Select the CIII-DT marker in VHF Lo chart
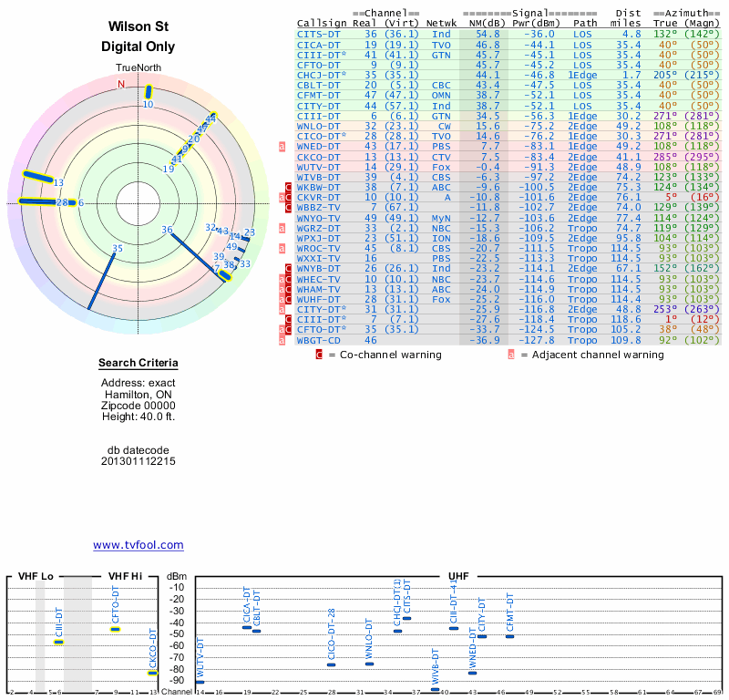This screenshot has width=729, height=700. 58,642
